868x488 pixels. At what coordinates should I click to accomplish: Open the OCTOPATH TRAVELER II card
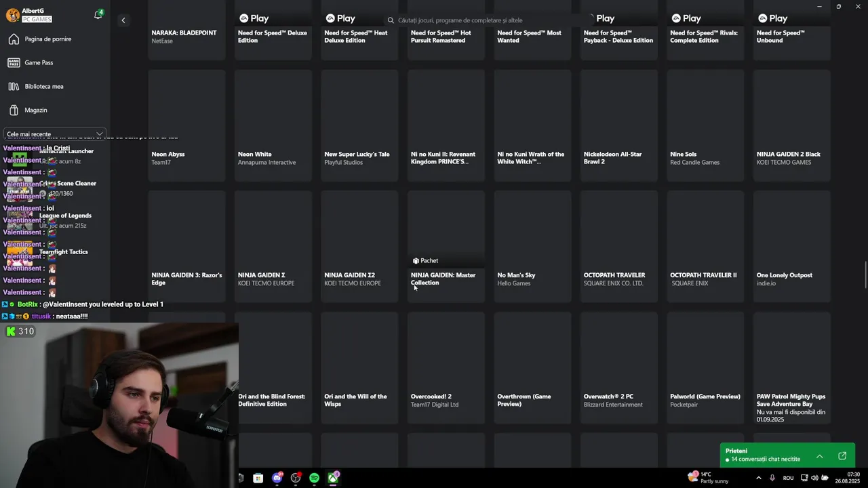(x=705, y=247)
